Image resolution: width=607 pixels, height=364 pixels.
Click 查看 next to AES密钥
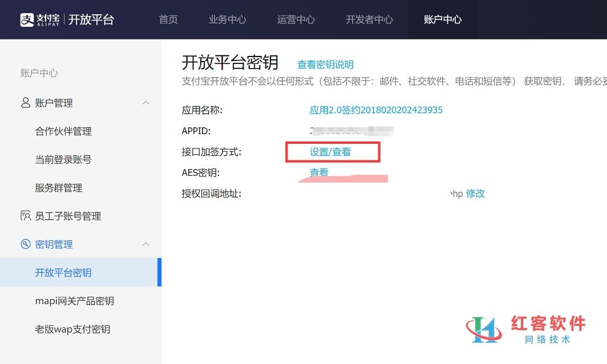tap(319, 172)
